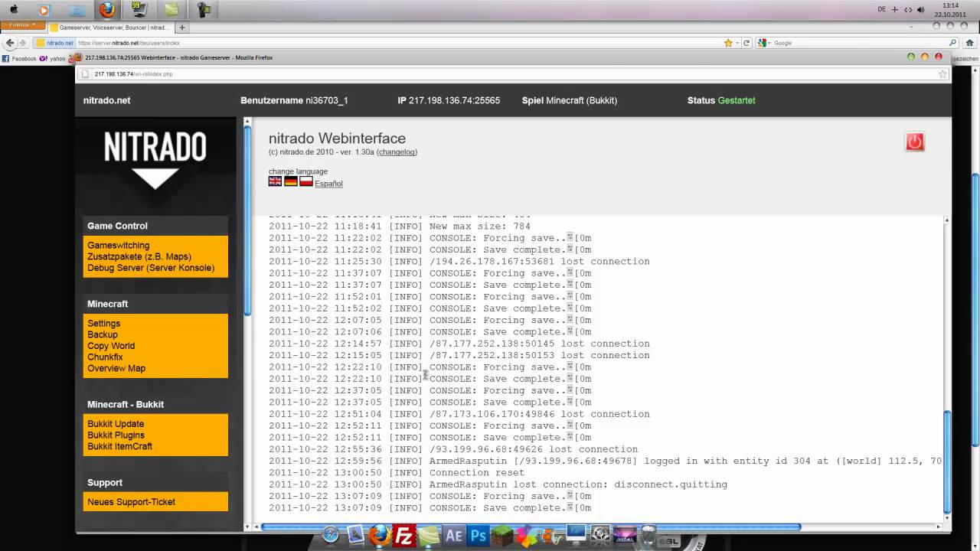980x551 pixels.
Task: Open Bukkit Update
Action: pos(116,424)
